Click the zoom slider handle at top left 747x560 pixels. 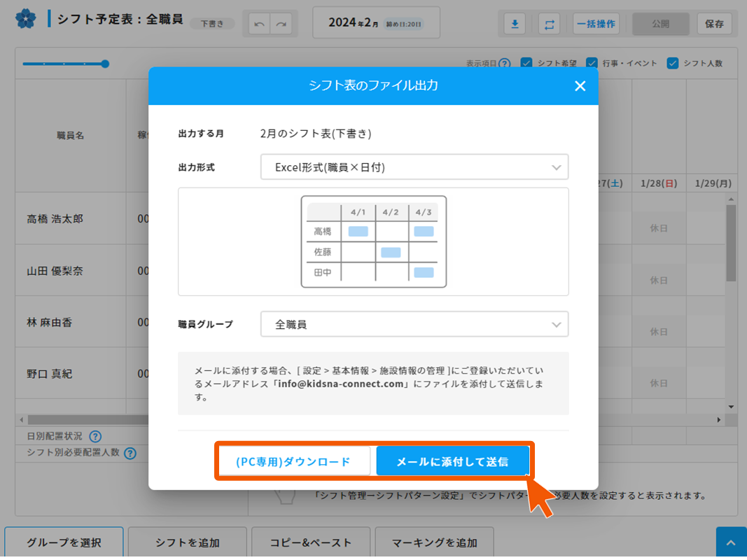pyautogui.click(x=105, y=64)
